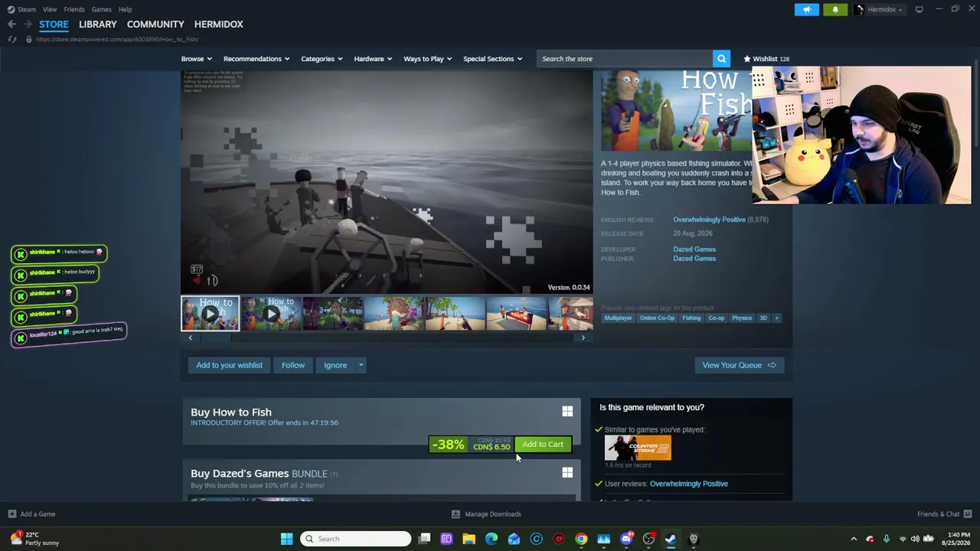Click the Windows platform icon beside Buy How to Fish
This screenshot has height=551, width=980.
point(567,412)
